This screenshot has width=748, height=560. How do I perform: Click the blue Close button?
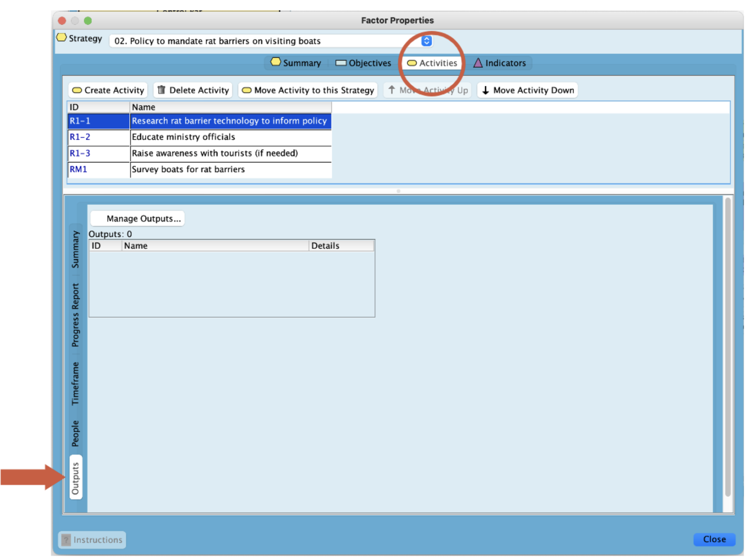pyautogui.click(x=714, y=539)
